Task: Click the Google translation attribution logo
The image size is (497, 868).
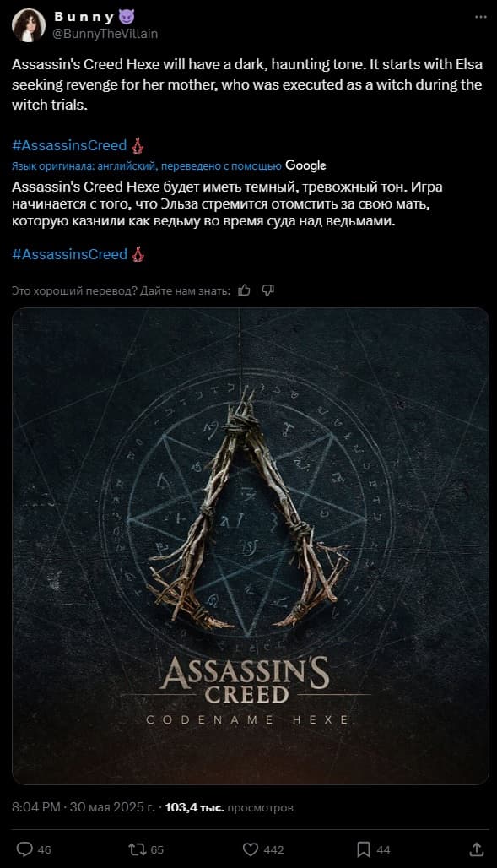Action: pyautogui.click(x=305, y=165)
